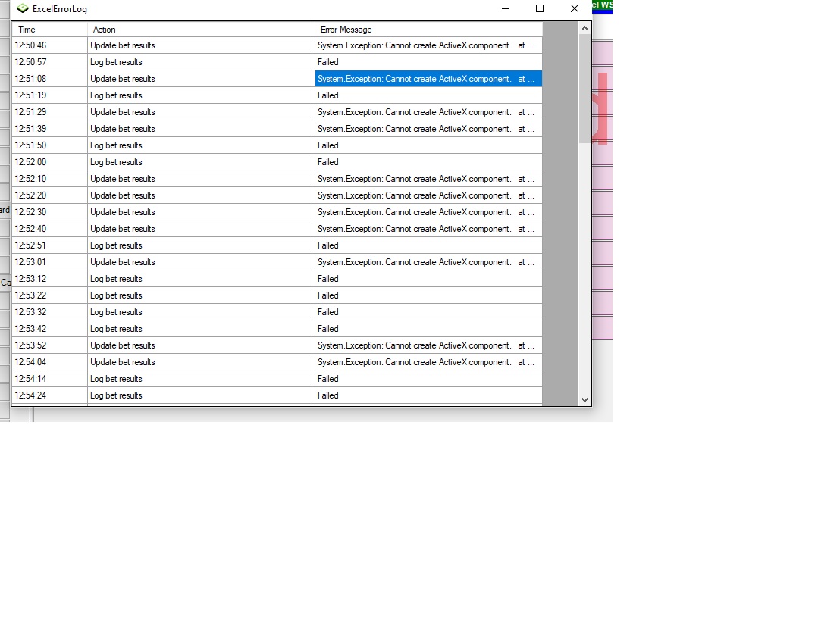Close the ExcelErrorLog window
Screen dimensions: 821x644
575,9
